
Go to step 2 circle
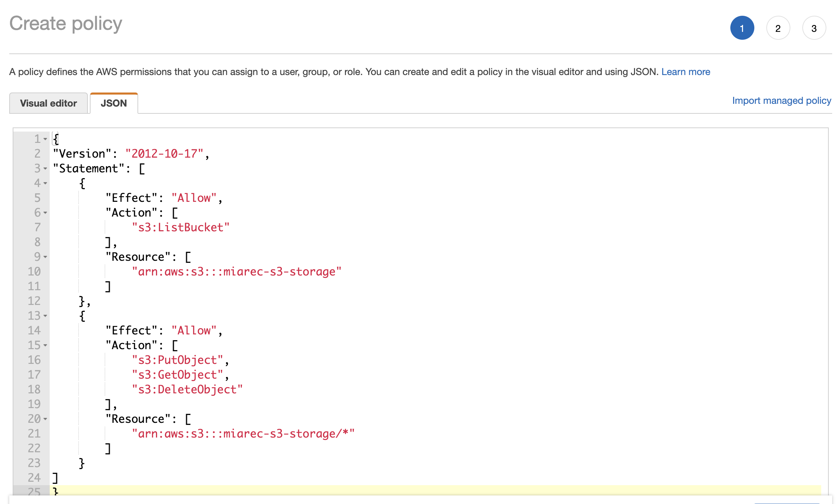click(x=778, y=28)
